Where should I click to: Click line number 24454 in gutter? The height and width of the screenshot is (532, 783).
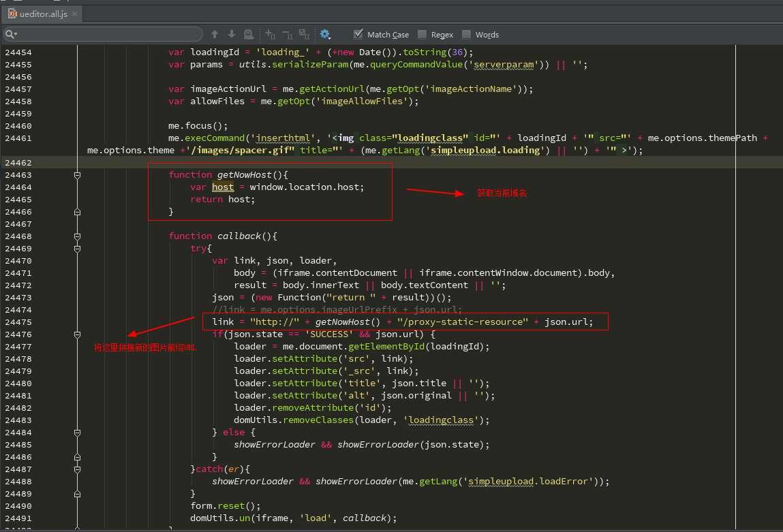pyautogui.click(x=18, y=52)
